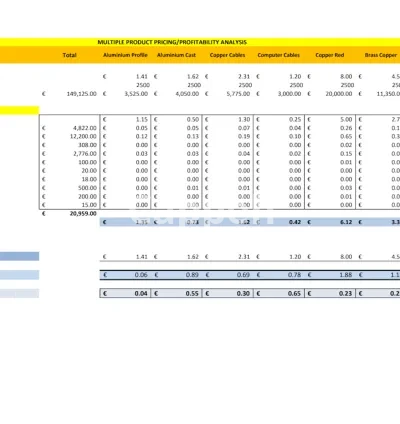
Task: Click the bold '0.30' cell
Action: [243, 294]
